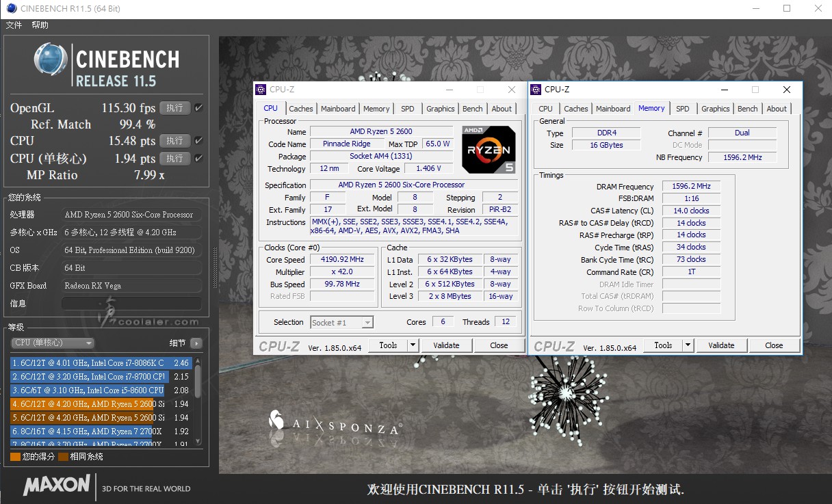The width and height of the screenshot is (832, 504).
Task: Click the system info input field
Action: point(131,304)
